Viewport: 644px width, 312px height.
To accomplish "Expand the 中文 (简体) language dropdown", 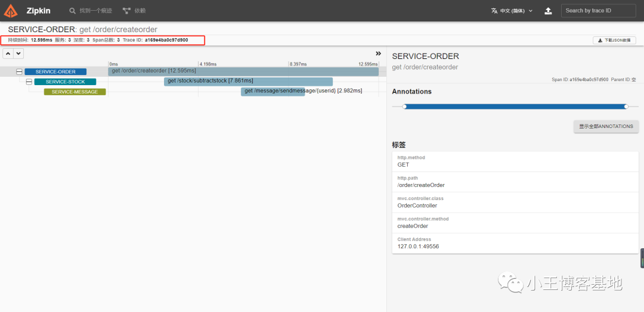I will click(512, 11).
